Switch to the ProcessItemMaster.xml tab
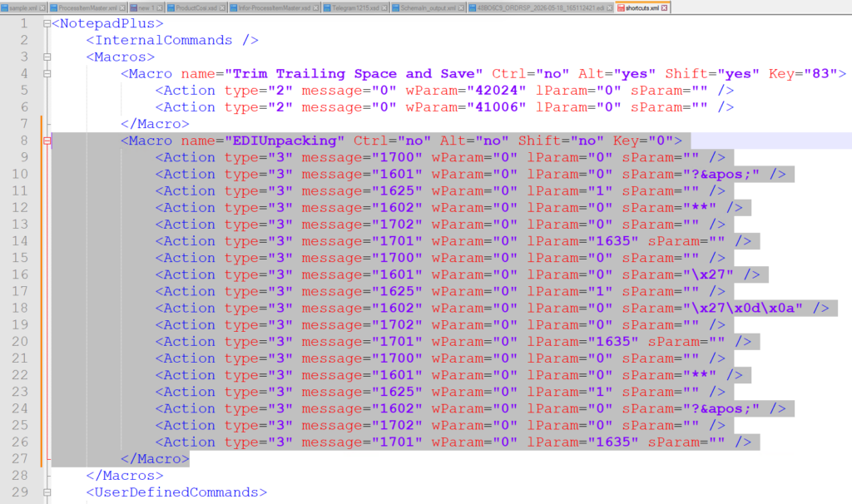This screenshot has height=504, width=852. point(87,7)
